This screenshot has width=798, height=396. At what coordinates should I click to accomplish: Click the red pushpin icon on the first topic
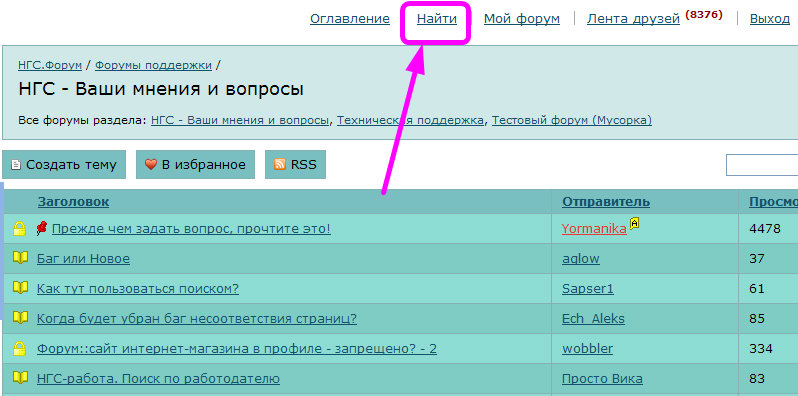coord(42,229)
